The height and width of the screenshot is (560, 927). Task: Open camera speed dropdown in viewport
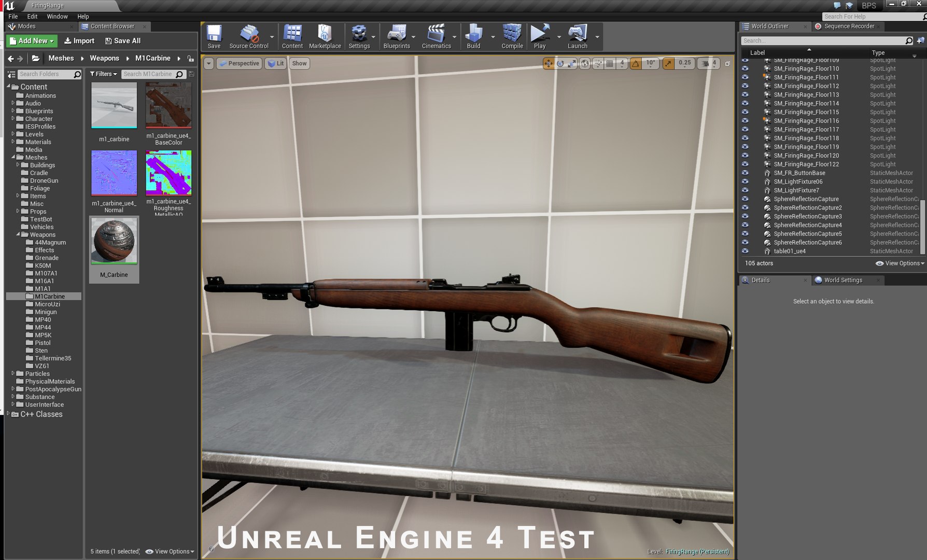710,63
